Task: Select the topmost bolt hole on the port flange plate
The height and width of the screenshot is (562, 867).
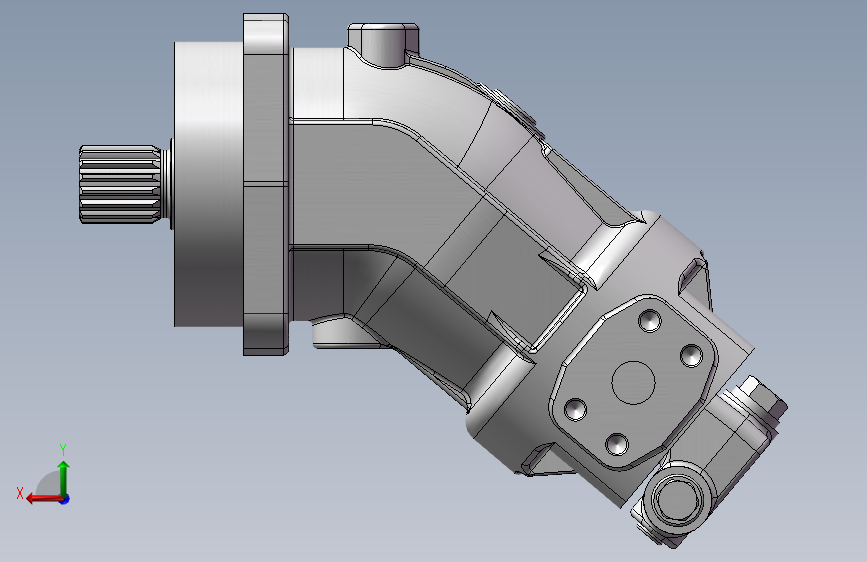Action: [x=650, y=320]
